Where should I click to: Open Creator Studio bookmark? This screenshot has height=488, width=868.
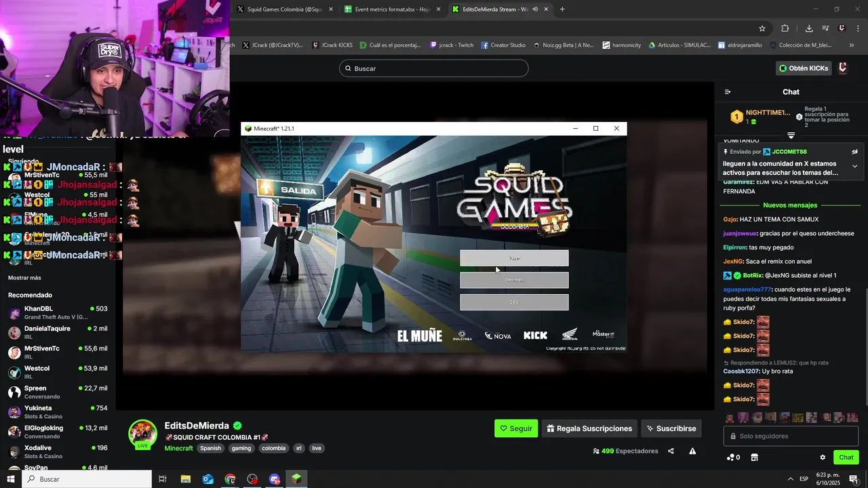coord(503,45)
